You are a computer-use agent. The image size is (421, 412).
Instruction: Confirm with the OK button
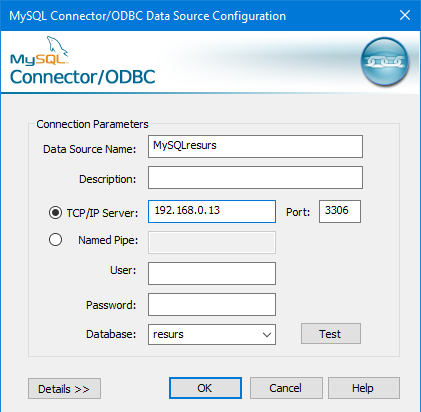205,388
